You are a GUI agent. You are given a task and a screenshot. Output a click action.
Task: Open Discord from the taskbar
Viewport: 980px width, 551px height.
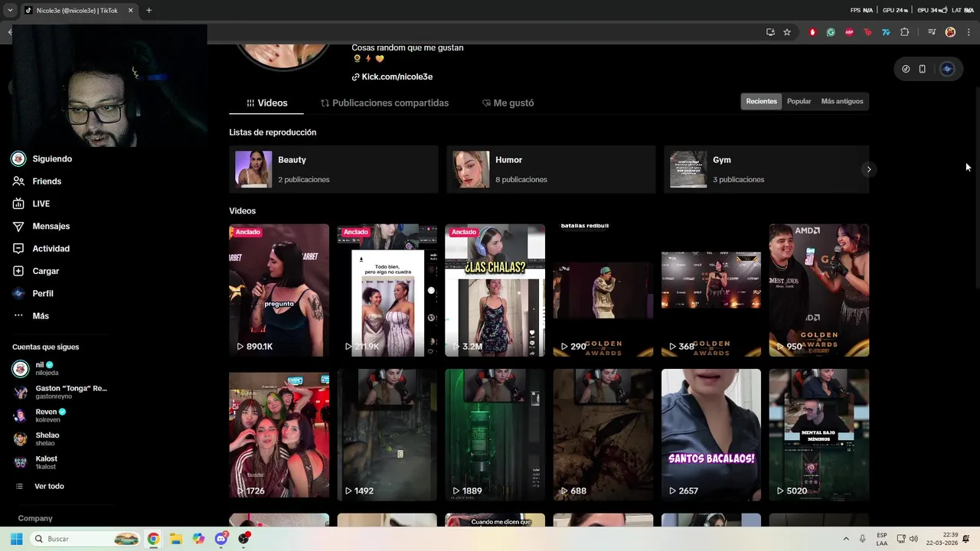[x=221, y=539]
